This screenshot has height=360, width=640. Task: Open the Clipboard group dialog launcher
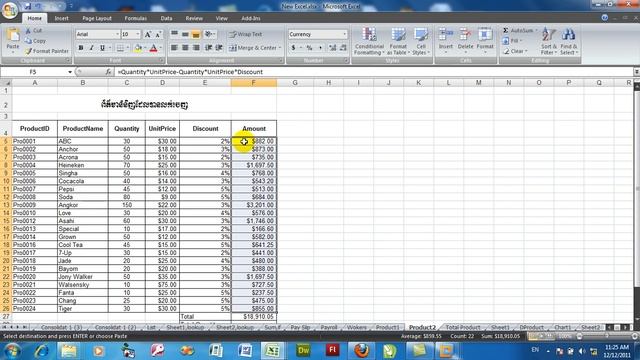[68, 60]
